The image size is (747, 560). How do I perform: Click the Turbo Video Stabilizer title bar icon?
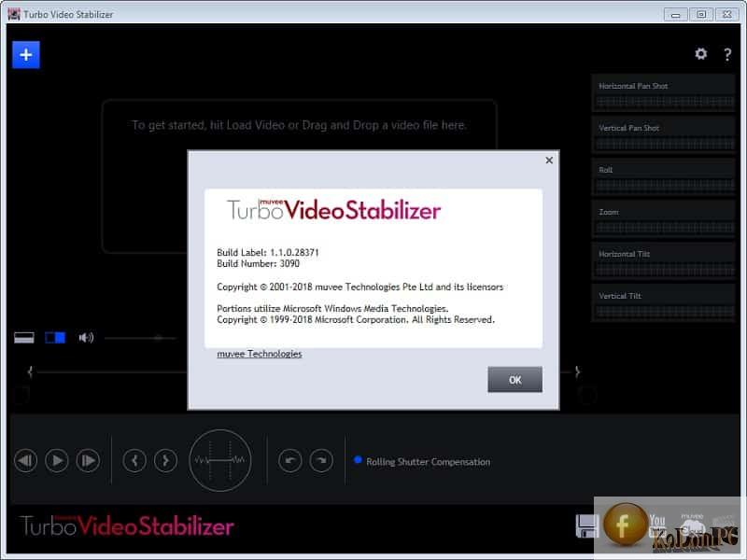[x=14, y=14]
